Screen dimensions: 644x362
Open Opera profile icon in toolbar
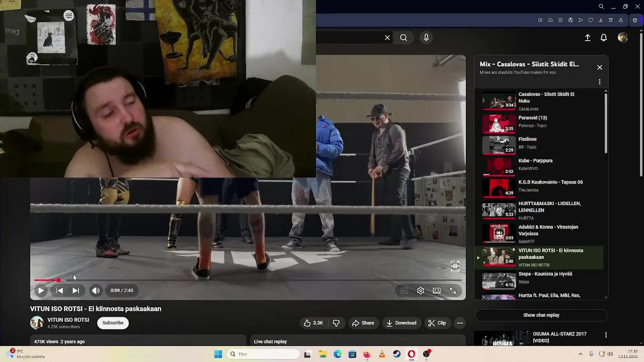[621, 21]
